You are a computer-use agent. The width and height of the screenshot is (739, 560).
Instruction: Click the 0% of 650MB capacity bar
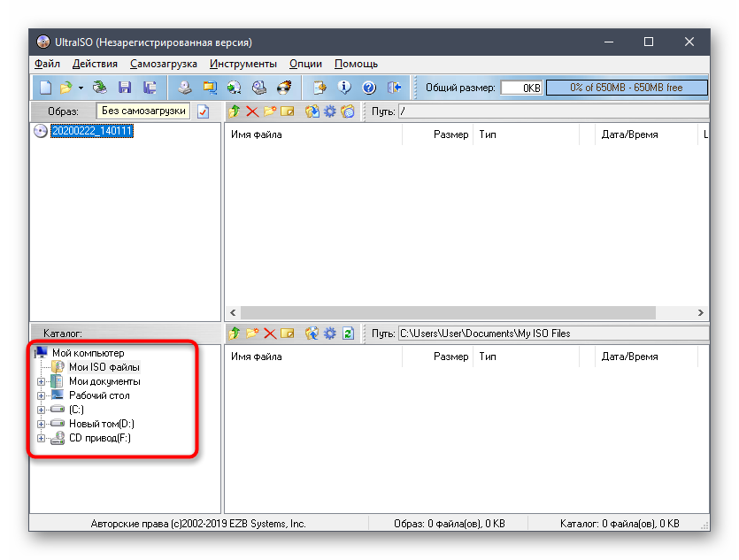[627, 88]
